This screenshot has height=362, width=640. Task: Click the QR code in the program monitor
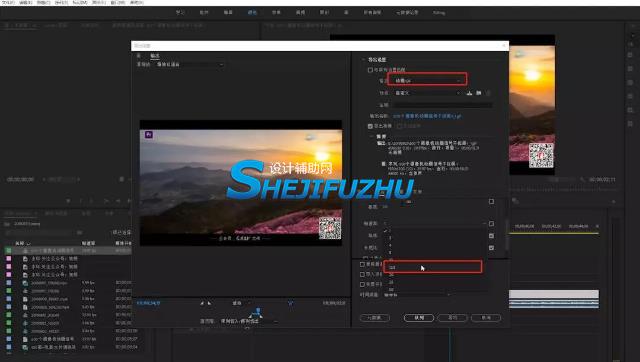(541, 155)
